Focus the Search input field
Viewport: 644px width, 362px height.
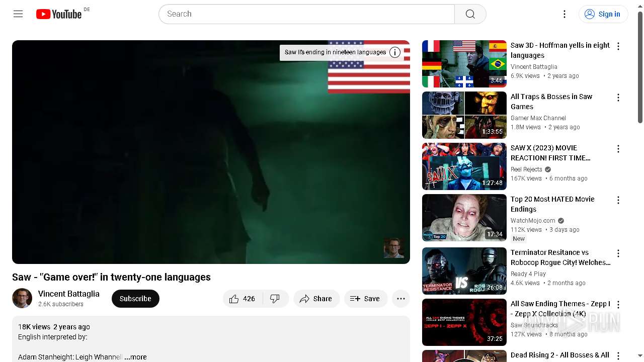tap(306, 14)
